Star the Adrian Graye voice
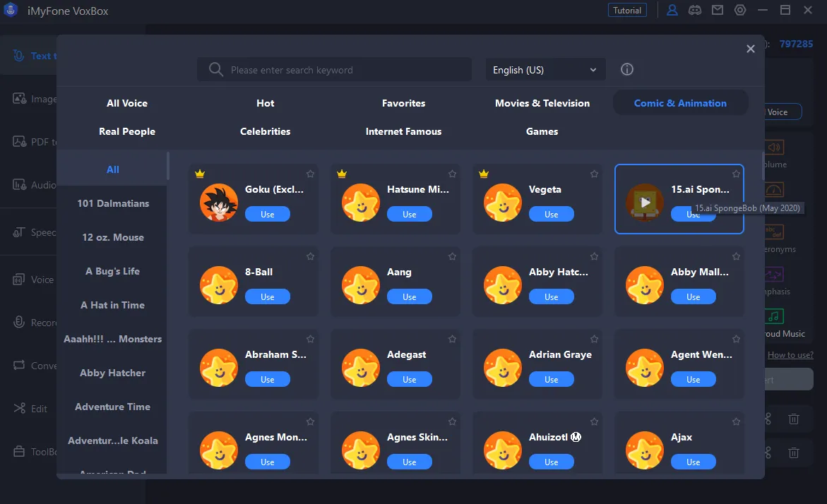 click(x=595, y=339)
